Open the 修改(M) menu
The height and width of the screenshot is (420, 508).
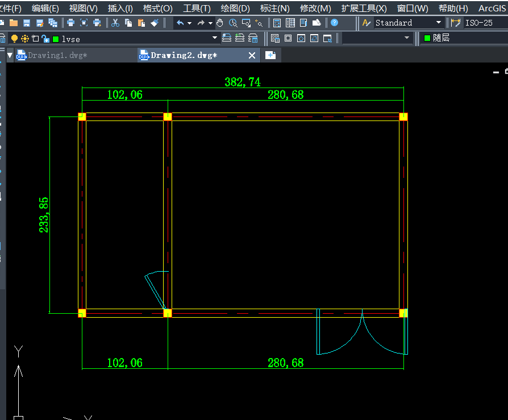click(x=315, y=8)
